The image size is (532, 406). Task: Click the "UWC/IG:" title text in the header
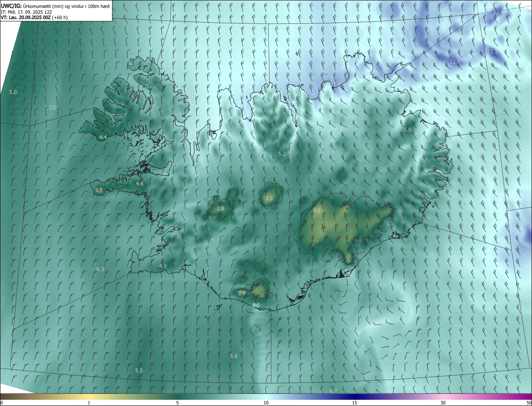(x=11, y=6)
